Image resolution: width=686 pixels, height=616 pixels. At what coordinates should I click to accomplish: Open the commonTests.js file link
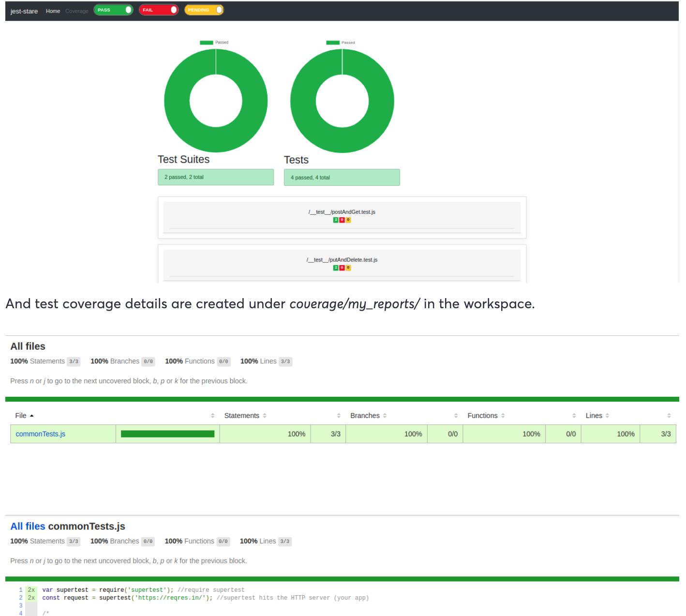click(41, 434)
